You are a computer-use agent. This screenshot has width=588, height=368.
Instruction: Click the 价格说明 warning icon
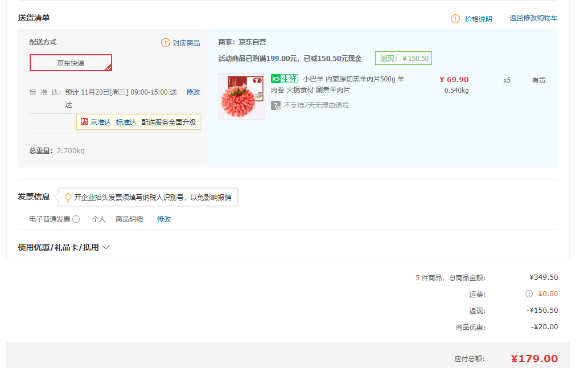[455, 19]
